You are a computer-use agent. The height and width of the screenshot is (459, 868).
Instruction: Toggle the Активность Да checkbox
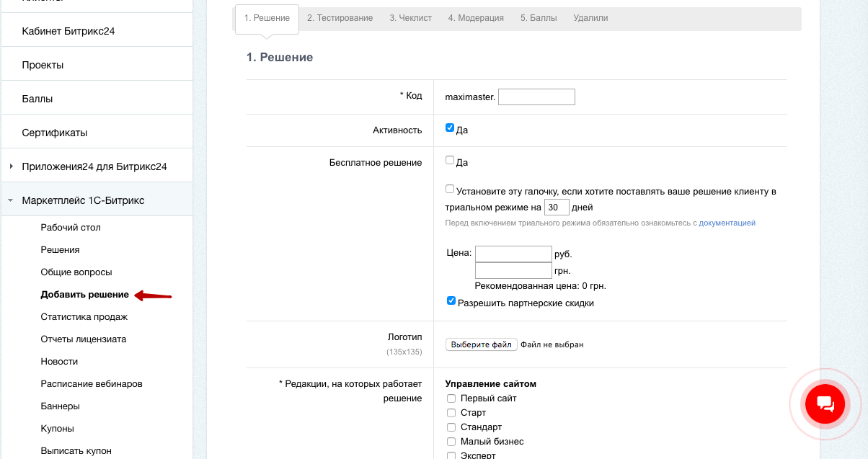point(450,128)
